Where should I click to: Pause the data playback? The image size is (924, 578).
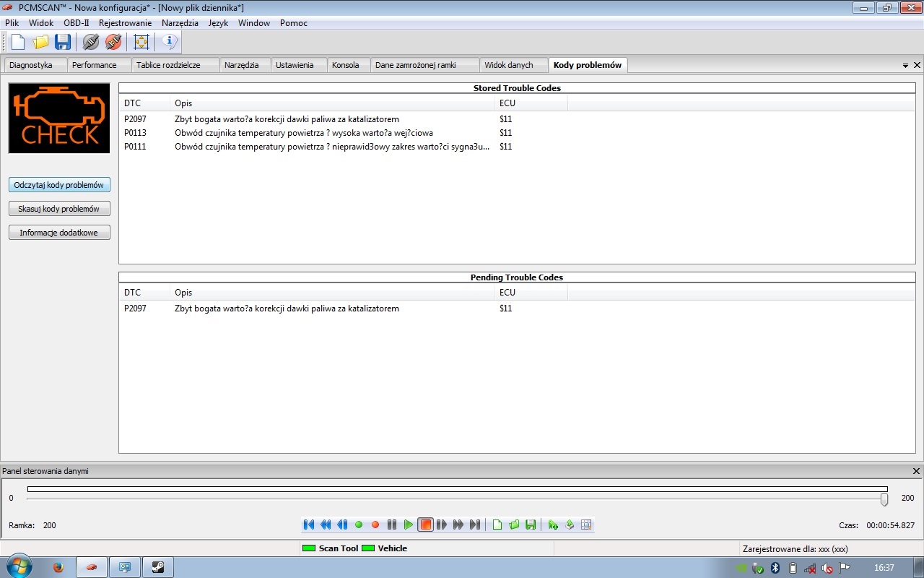click(x=392, y=525)
